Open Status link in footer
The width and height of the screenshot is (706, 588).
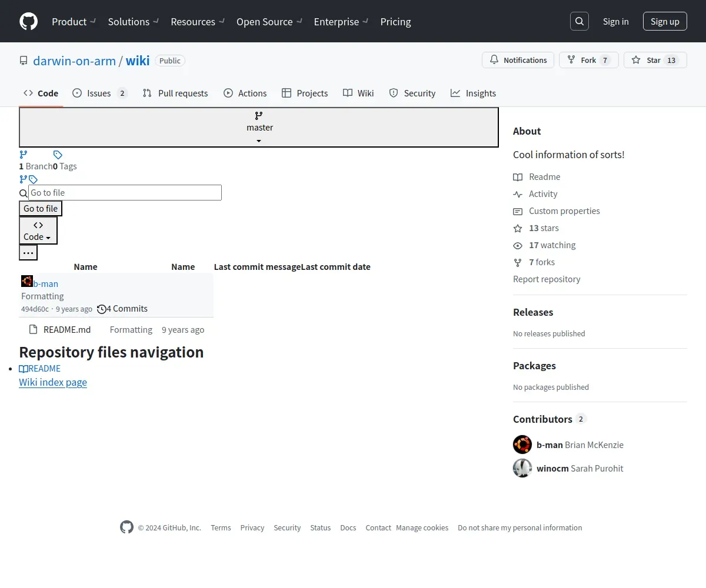[x=321, y=527]
